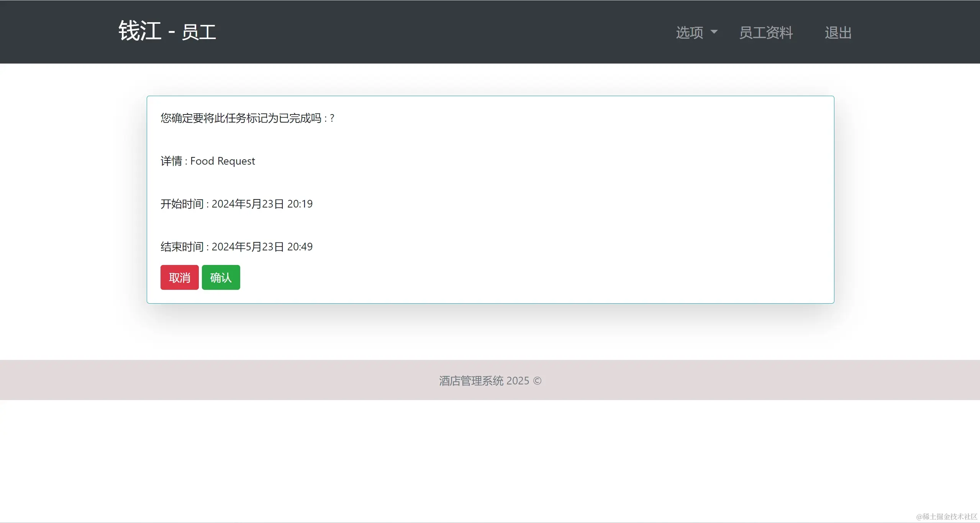Click the caret arrow beside 选项
980x523 pixels.
[x=714, y=32]
